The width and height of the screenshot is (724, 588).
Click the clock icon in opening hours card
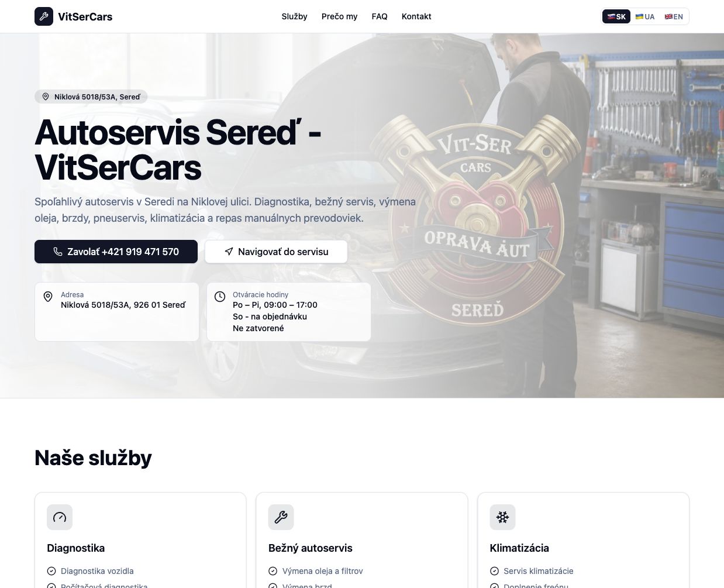220,297
